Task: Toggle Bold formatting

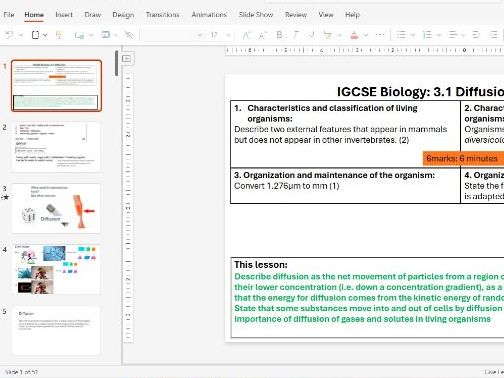Action: click(x=279, y=35)
